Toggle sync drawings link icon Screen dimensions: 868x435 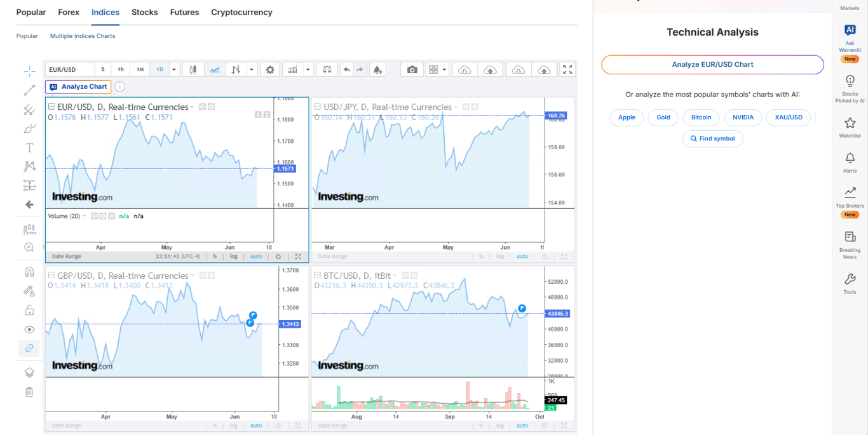(29, 348)
